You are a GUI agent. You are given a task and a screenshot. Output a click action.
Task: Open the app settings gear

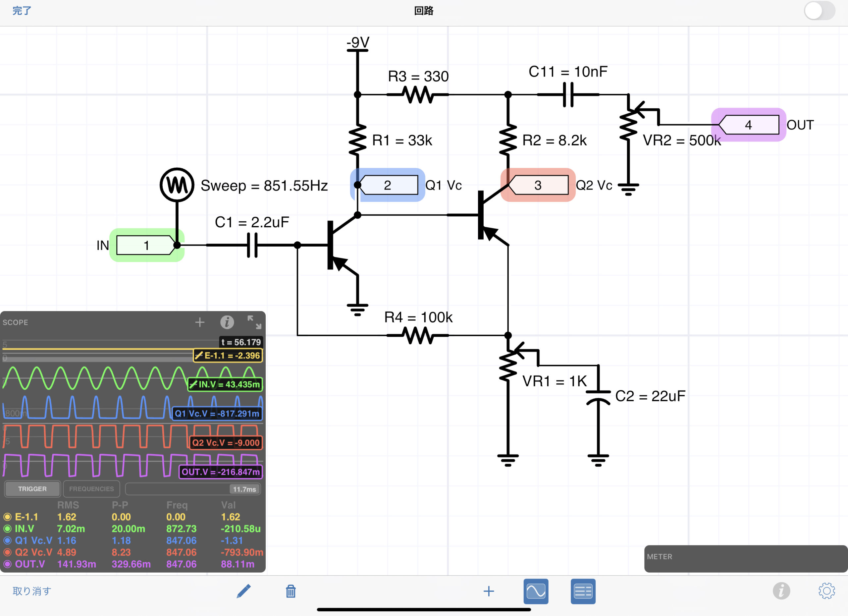[827, 591]
